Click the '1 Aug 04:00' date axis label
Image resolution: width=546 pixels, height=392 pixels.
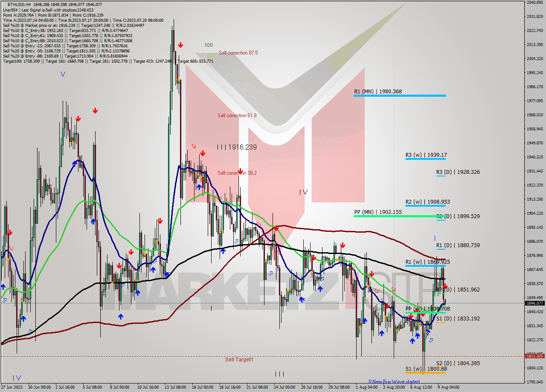pyautogui.click(x=366, y=387)
